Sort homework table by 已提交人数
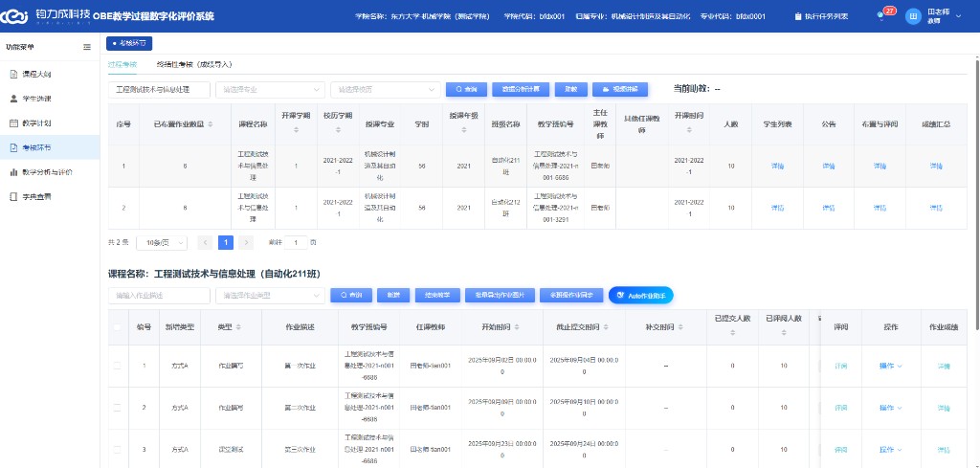The height and width of the screenshot is (468, 980). (x=732, y=333)
